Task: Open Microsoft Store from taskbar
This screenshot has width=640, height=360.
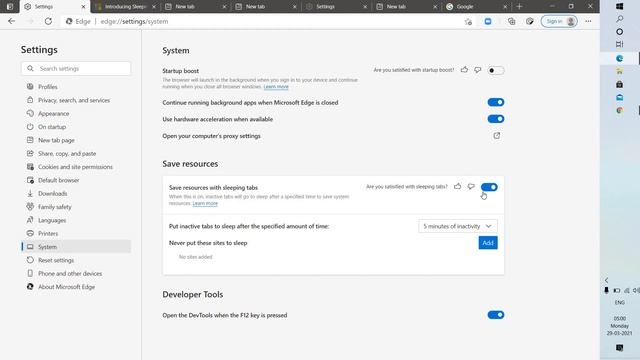Action: point(620,84)
